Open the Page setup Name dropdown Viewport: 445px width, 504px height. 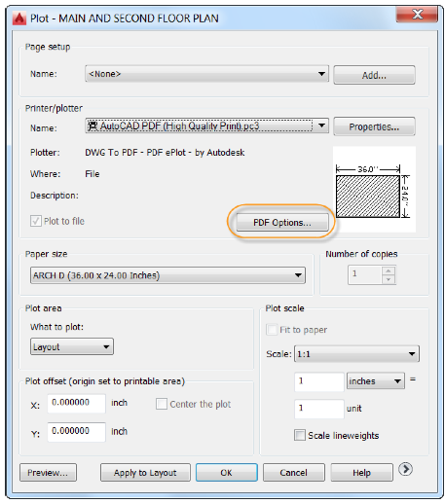pos(206,74)
